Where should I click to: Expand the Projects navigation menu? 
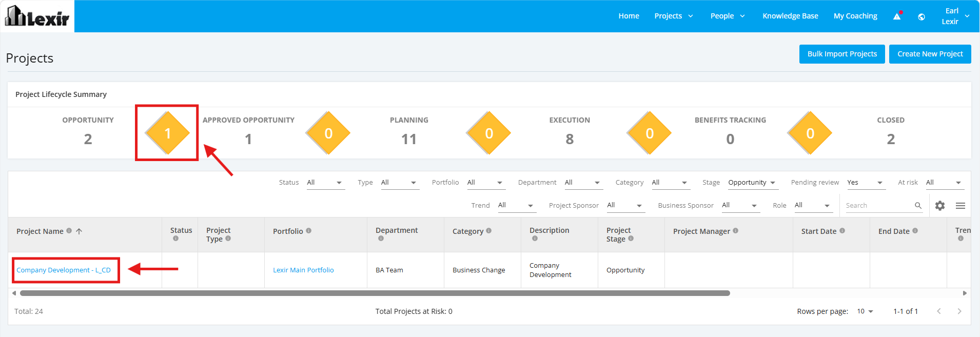tap(674, 16)
